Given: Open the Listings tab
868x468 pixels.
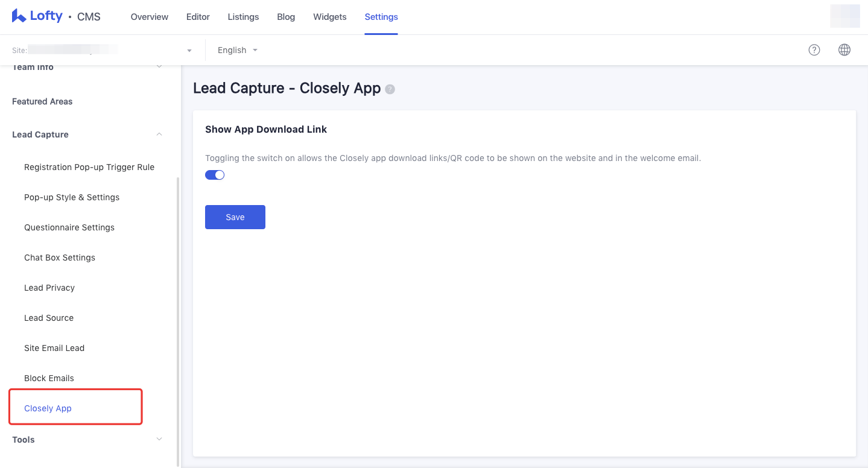Looking at the screenshot, I should (243, 17).
